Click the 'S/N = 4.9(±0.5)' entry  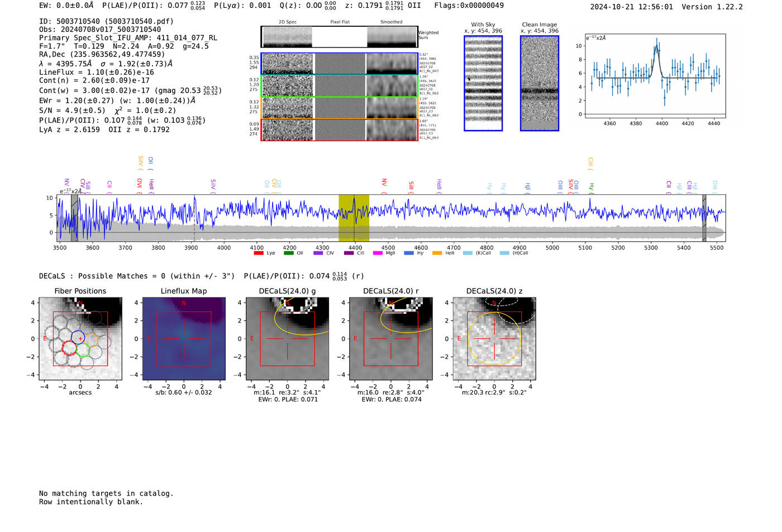[x=72, y=111]
